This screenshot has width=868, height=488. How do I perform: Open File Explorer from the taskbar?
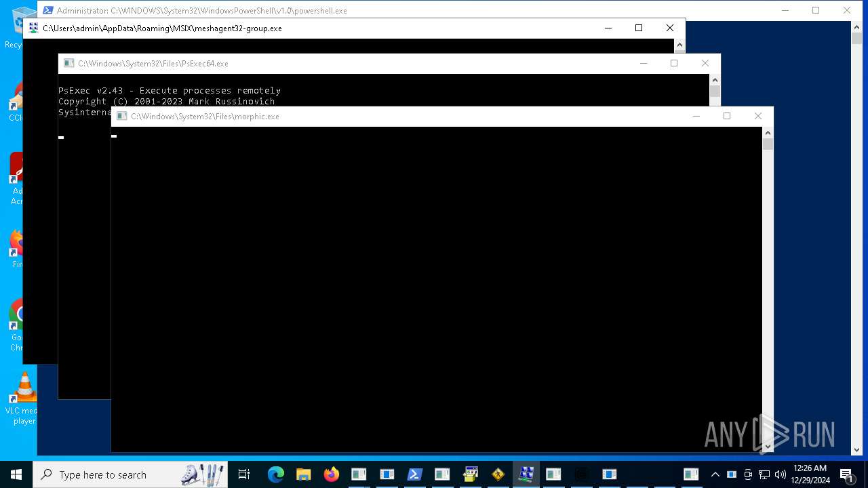pyautogui.click(x=303, y=474)
